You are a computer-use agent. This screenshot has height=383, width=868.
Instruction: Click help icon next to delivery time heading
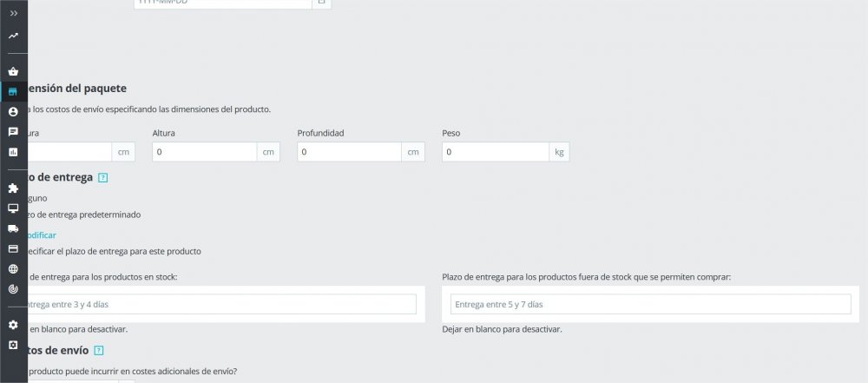pyautogui.click(x=102, y=178)
